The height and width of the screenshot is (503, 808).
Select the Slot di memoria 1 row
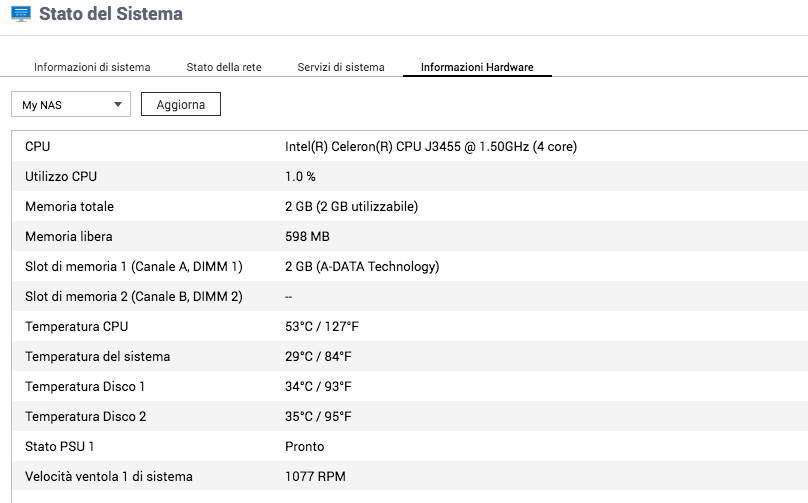click(409, 266)
